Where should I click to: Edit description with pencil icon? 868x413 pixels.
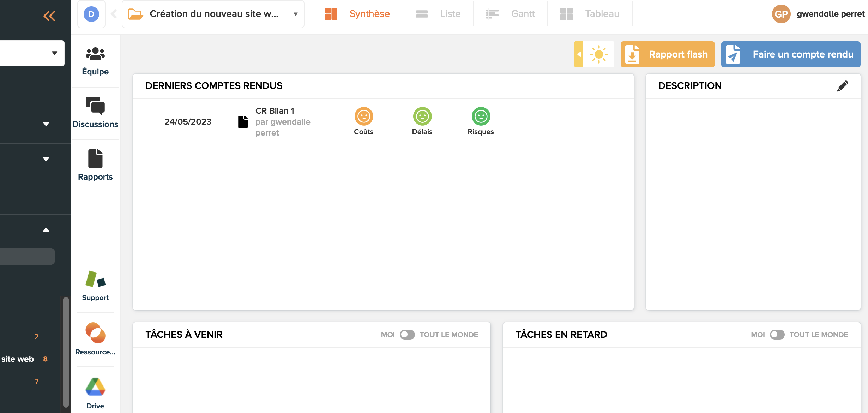pos(842,86)
